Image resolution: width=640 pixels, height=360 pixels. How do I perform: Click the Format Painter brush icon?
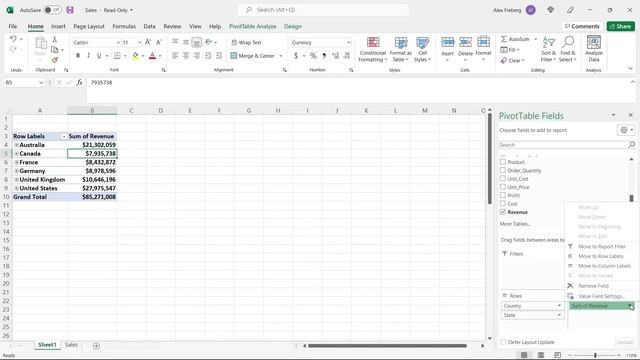(x=54, y=60)
